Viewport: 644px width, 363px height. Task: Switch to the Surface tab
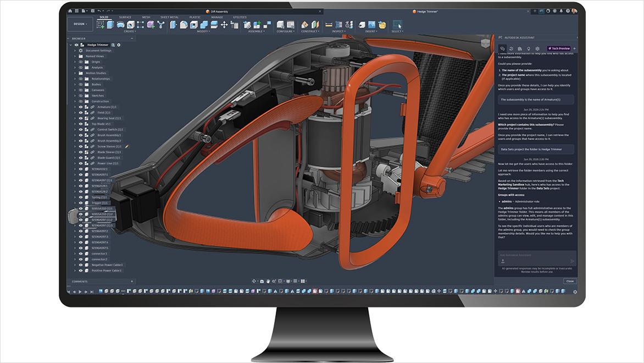125,17
